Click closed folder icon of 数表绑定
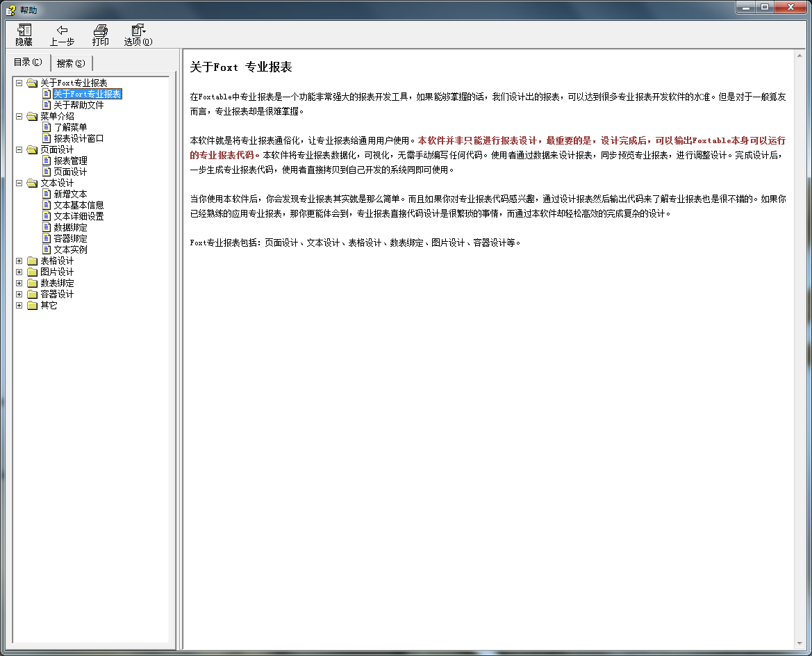This screenshot has width=812, height=656. pos(32,283)
